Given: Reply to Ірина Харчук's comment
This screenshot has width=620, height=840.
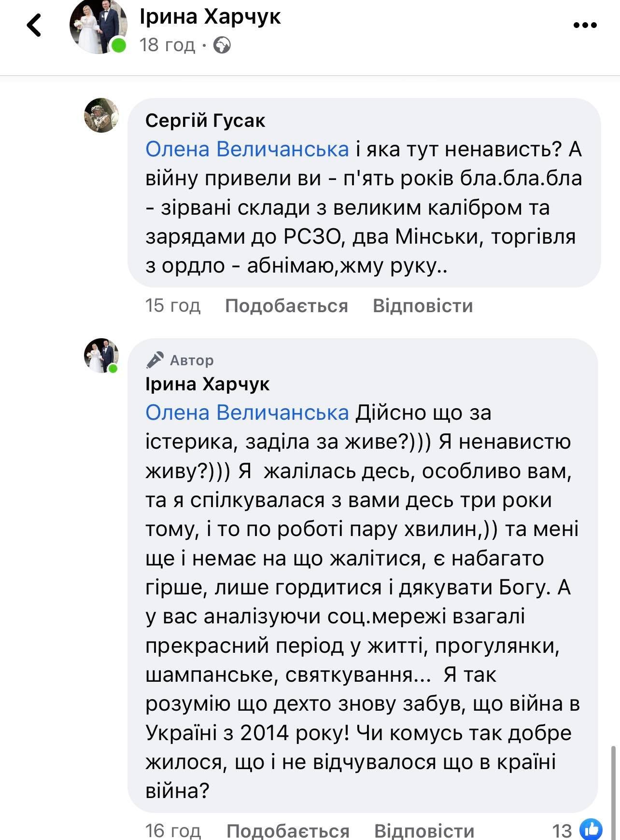Looking at the screenshot, I should (x=424, y=831).
